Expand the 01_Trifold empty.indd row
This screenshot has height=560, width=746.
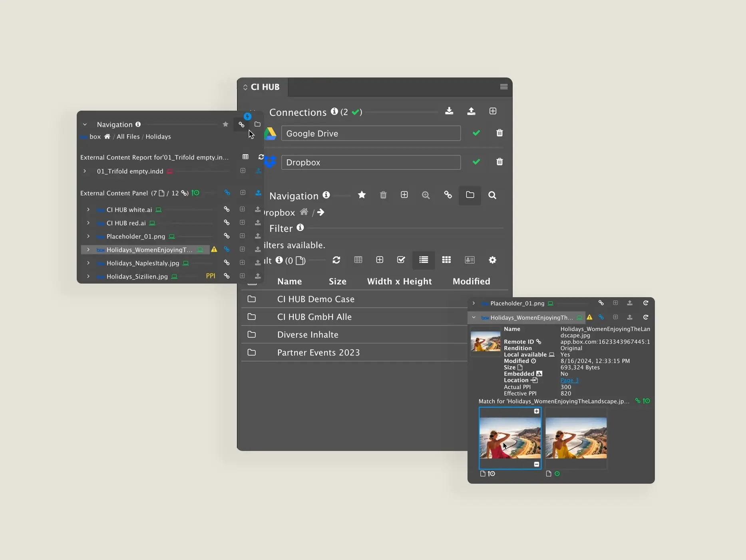(85, 171)
